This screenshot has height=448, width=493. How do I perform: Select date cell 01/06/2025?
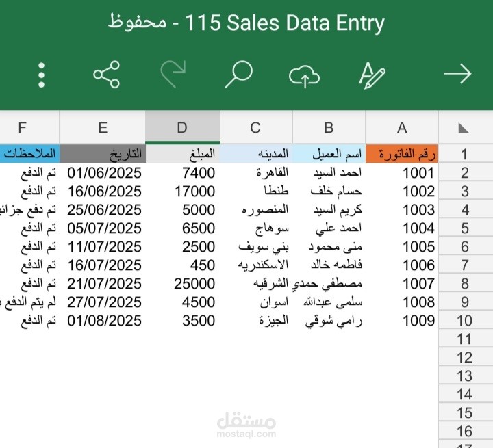coord(103,173)
